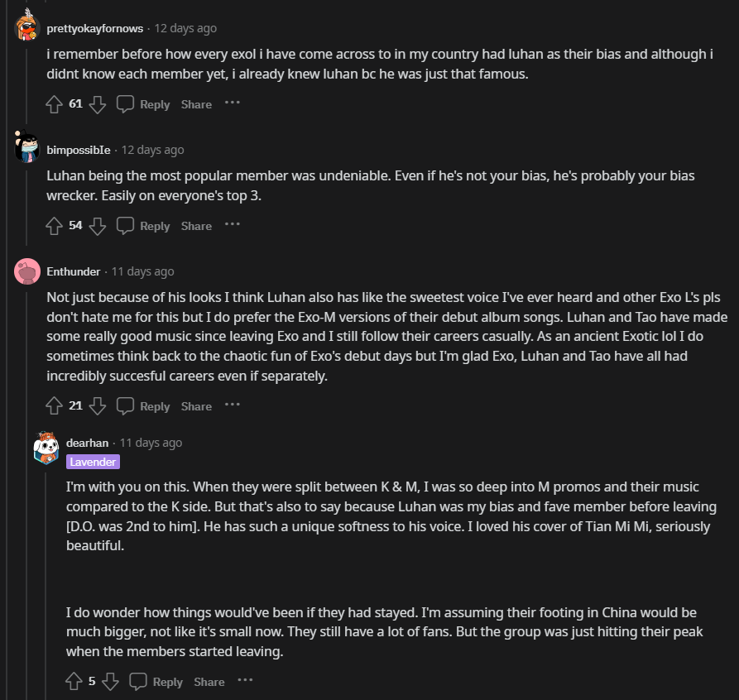Downvote Enthunder's comment
Screen dimensions: 739x700
[x=98, y=406]
